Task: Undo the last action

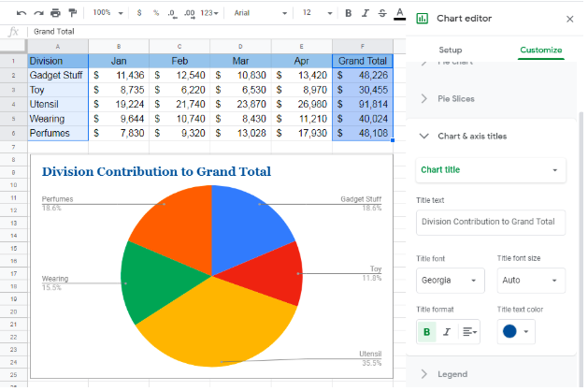Action: (x=22, y=13)
